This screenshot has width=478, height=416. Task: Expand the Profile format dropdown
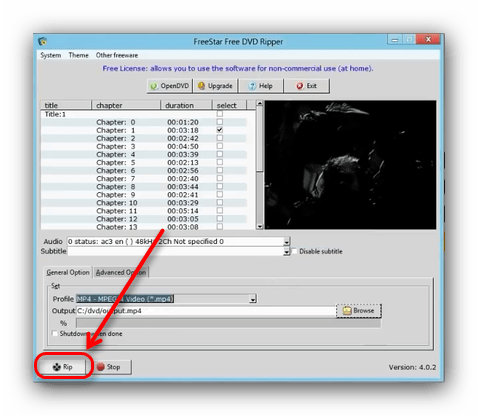(253, 299)
